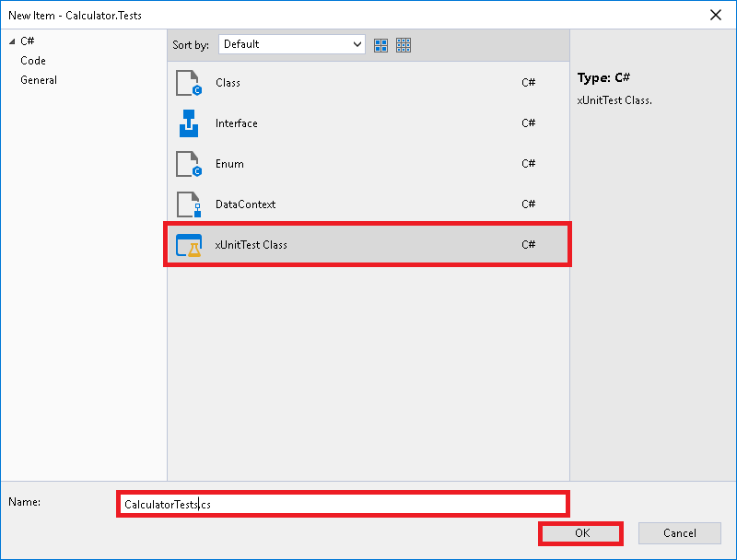This screenshot has width=737, height=560.
Task: Close the New Item dialog
Action: 715,15
